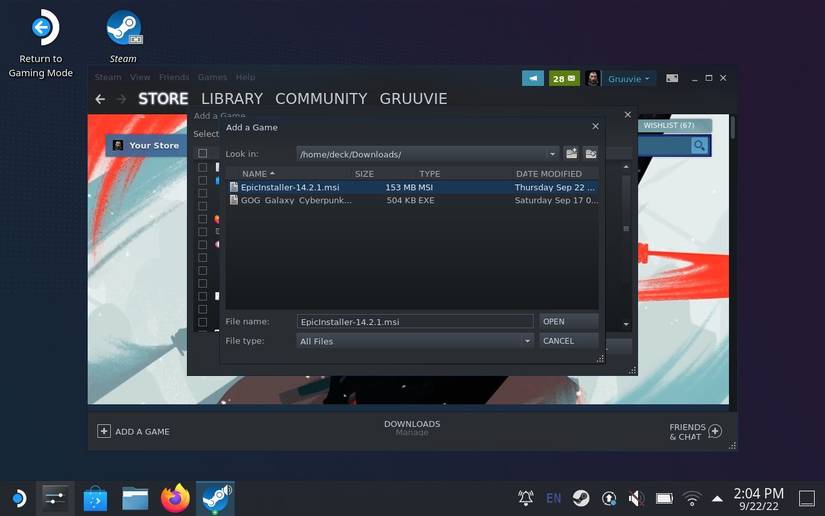Open the Steam announcements megaphone icon
825x516 pixels.
pos(532,78)
